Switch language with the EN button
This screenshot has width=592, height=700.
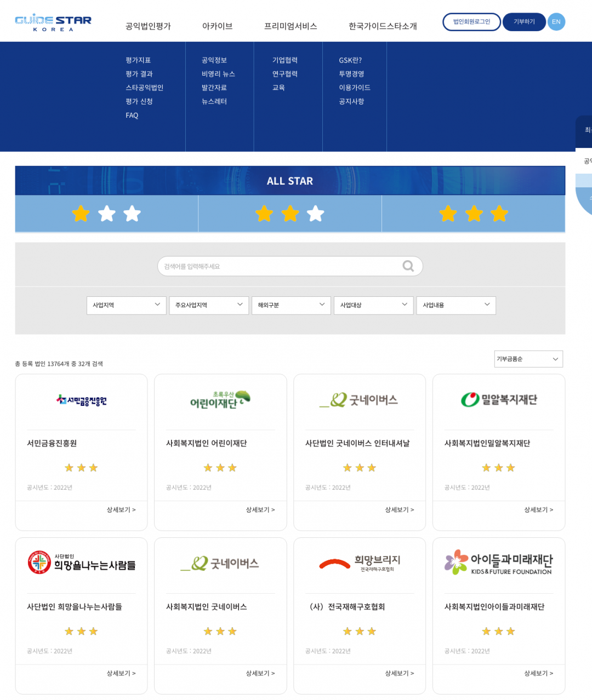click(556, 22)
